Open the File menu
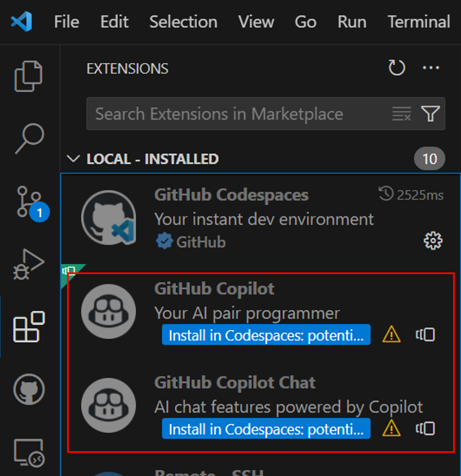The image size is (461, 476). (66, 22)
